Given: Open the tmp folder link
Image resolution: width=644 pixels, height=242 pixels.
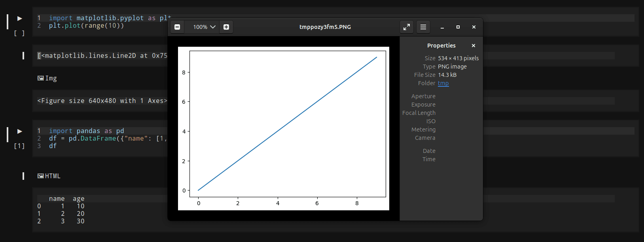Looking at the screenshot, I should [443, 83].
